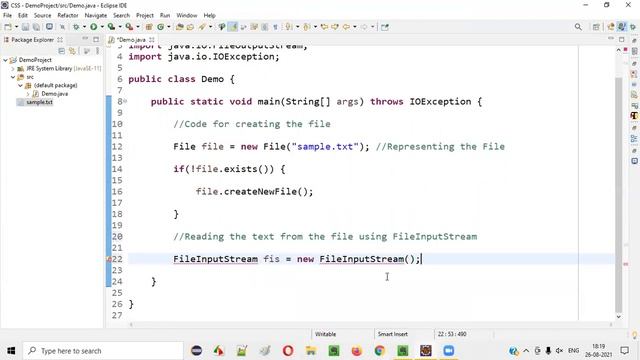The image size is (640, 360).
Task: Open Package Explorer View Menu
Action: (98, 51)
